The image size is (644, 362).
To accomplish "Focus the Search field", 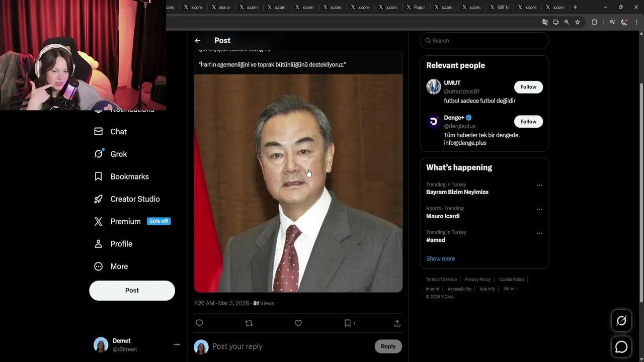I will pyautogui.click(x=484, y=41).
